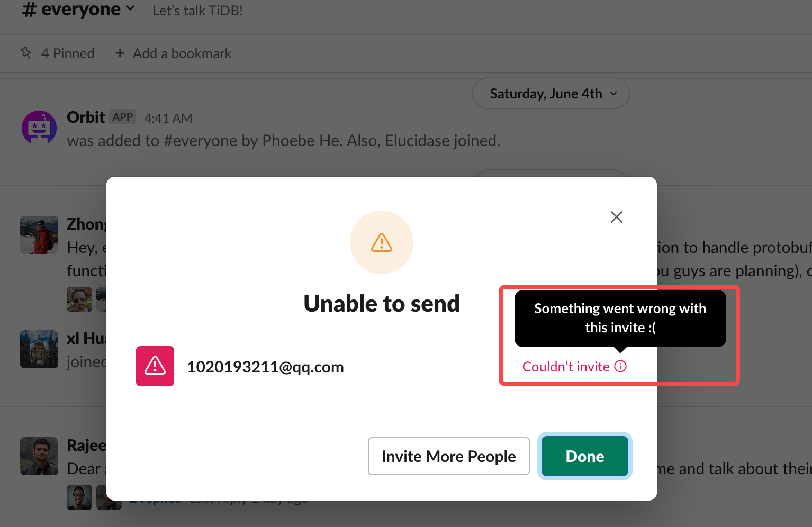Click the first reply avatar under Zhong's message

click(x=79, y=299)
